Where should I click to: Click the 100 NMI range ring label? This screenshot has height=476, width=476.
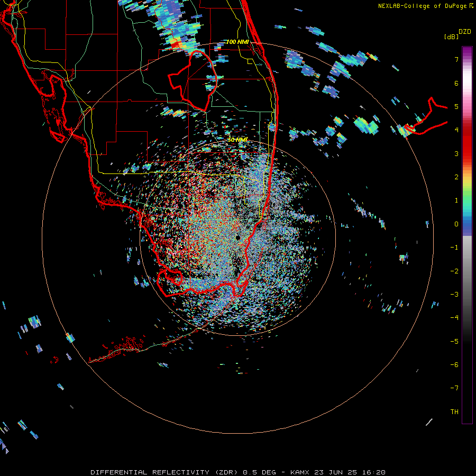[x=237, y=42]
